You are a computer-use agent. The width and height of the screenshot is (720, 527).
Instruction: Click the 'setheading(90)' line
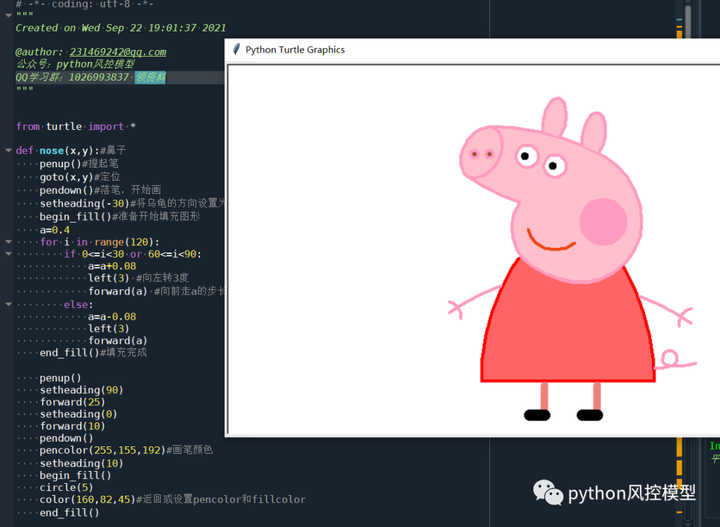point(81,390)
